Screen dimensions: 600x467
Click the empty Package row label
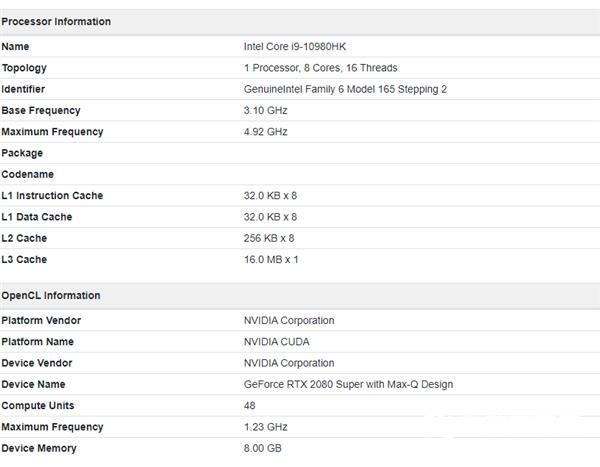[22, 153]
